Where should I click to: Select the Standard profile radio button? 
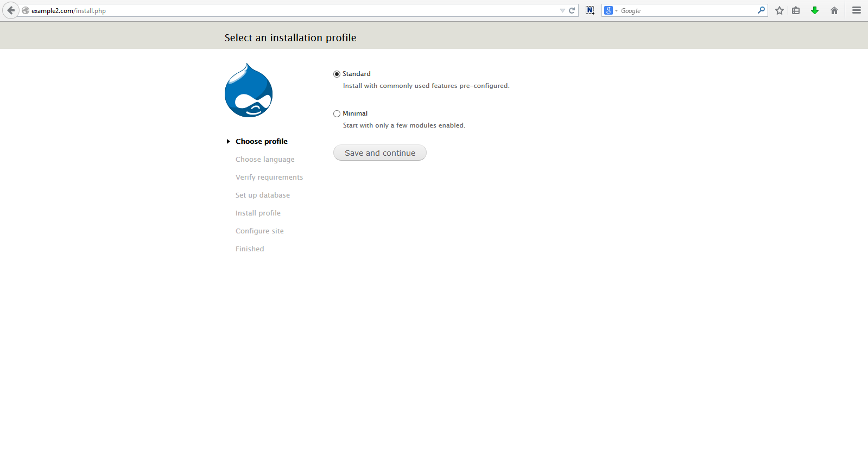[x=337, y=74]
